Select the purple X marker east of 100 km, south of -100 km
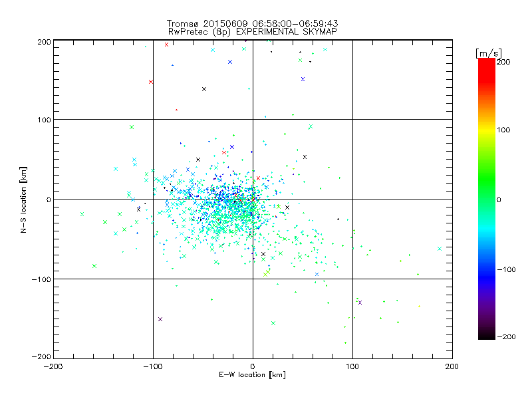 360,303
